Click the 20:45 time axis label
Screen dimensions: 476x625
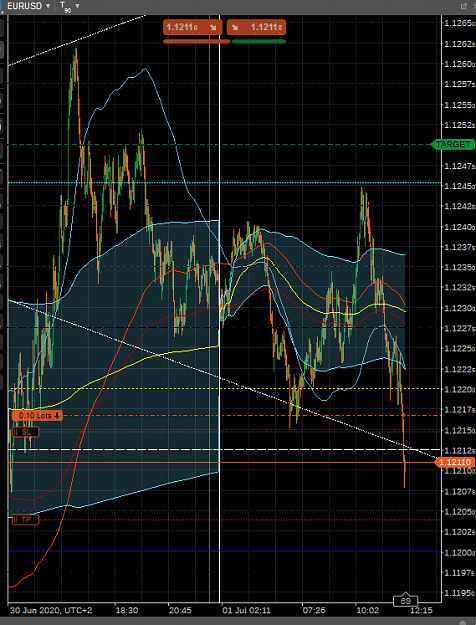(x=180, y=610)
